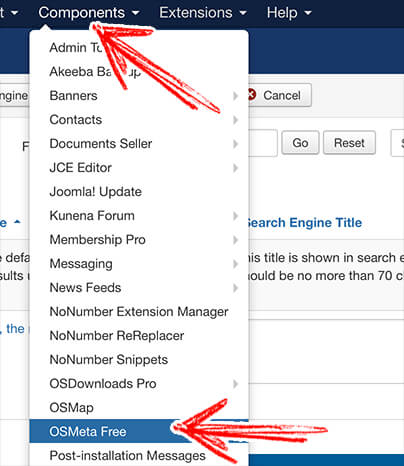Click the Go filter button

300,143
